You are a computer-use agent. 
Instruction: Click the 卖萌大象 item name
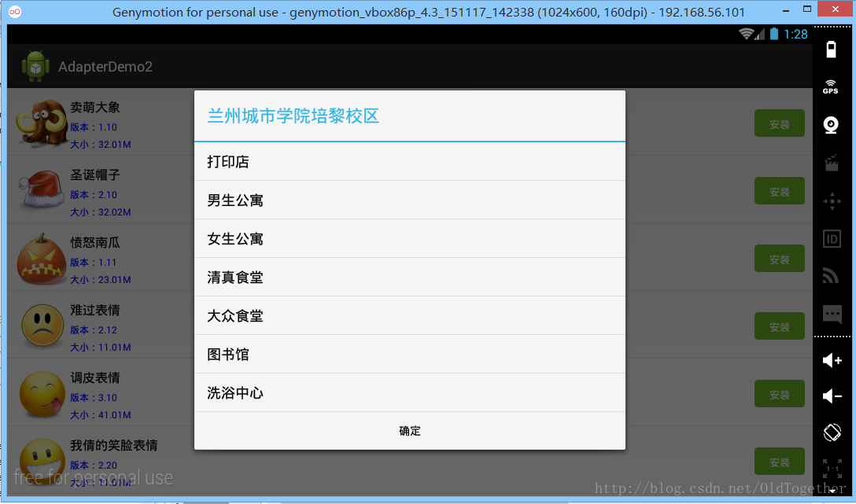95,107
